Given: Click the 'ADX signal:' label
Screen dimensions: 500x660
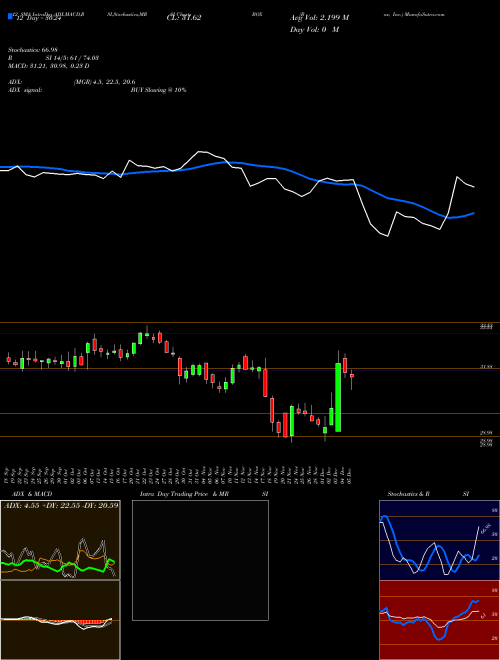Looking at the screenshot, I should pos(24,90).
